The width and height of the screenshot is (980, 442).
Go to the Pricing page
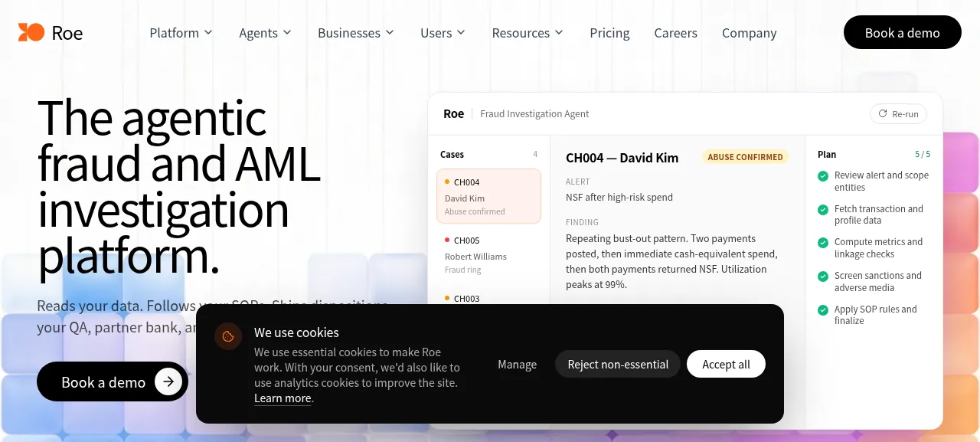click(609, 33)
